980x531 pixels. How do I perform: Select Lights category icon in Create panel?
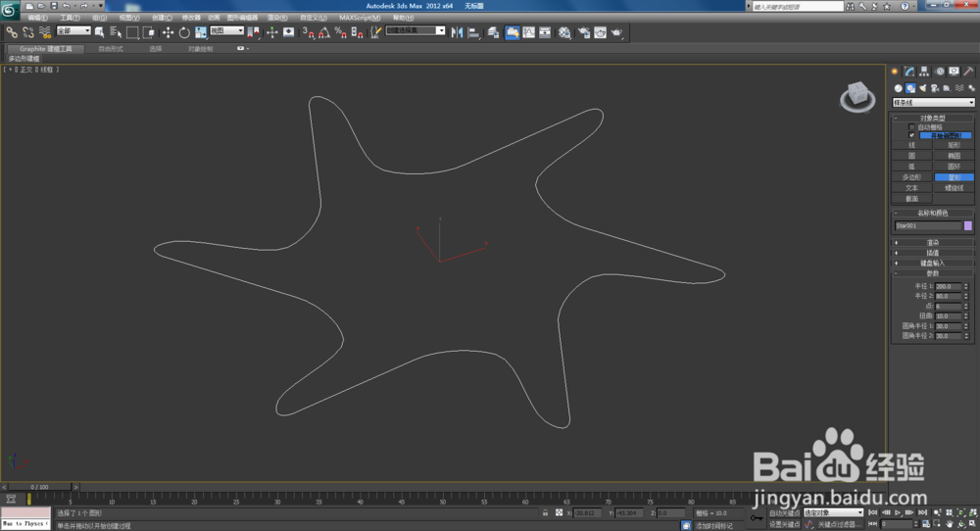tap(922, 88)
